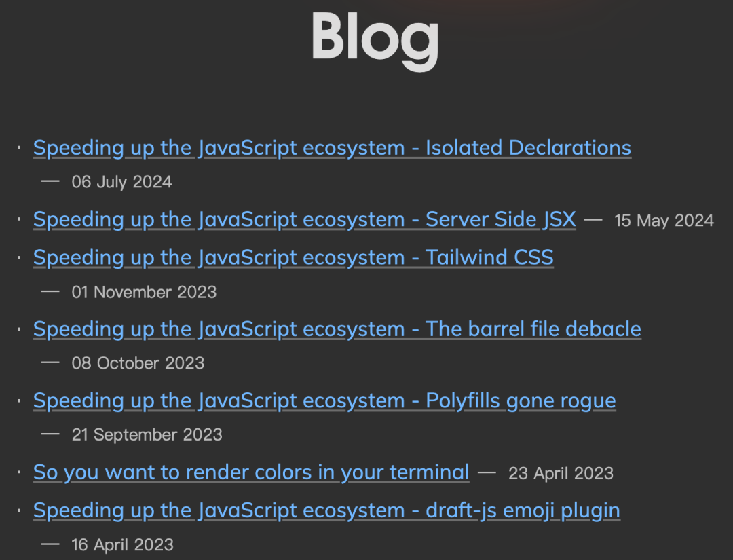
Task: Click the 06 July 2024 date
Action: point(121,182)
